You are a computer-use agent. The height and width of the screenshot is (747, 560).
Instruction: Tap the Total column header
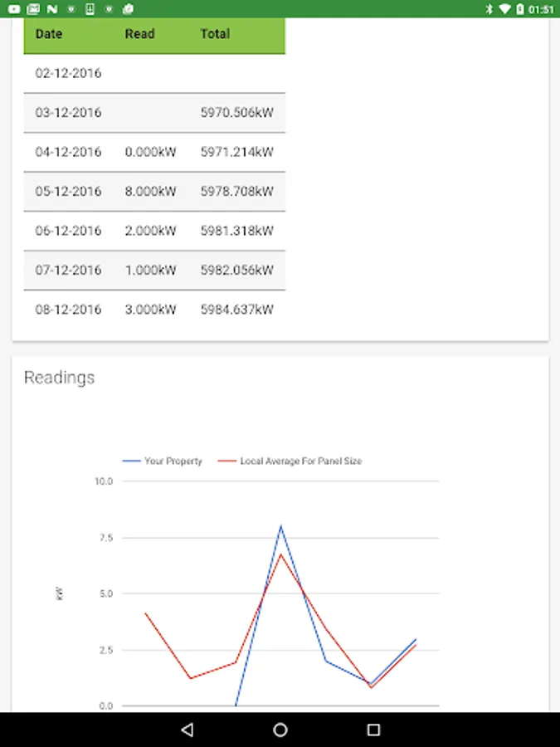pos(215,35)
